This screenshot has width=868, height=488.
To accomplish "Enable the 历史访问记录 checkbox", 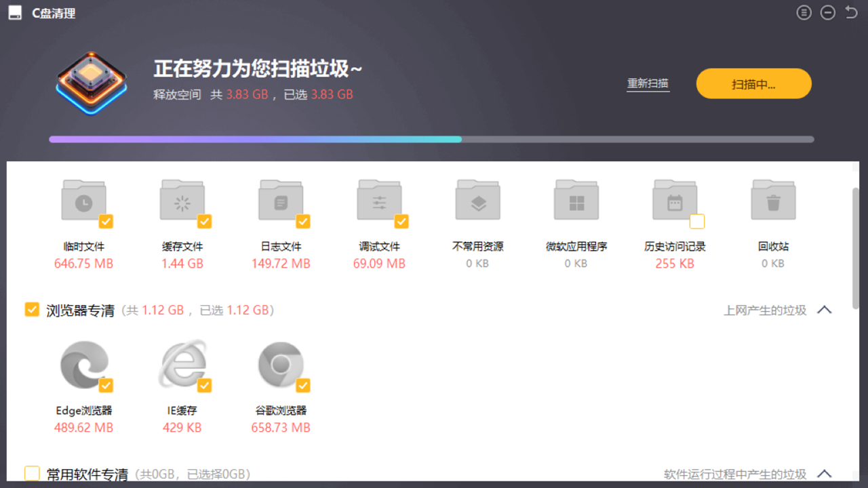I will tap(696, 221).
